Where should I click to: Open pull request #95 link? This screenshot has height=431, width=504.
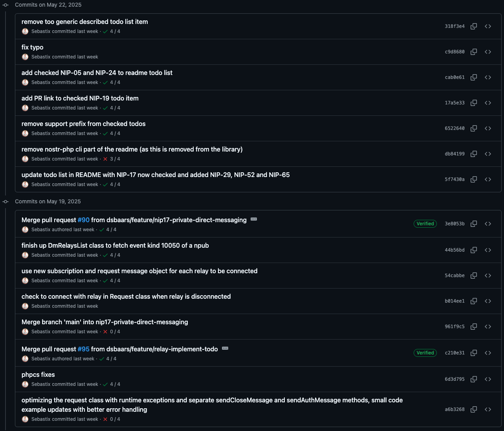tap(84, 349)
